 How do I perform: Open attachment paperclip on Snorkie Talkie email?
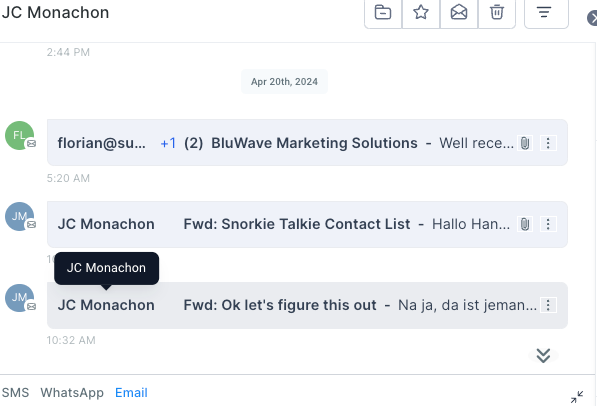[x=525, y=224]
